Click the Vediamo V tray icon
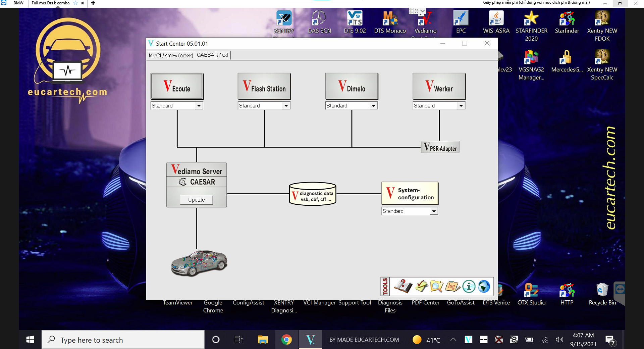 coord(468,340)
